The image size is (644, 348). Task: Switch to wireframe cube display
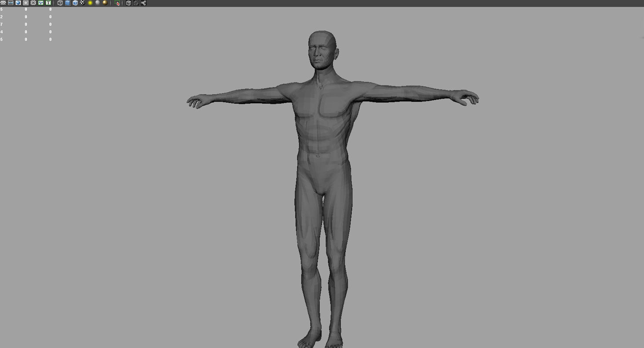(60, 3)
